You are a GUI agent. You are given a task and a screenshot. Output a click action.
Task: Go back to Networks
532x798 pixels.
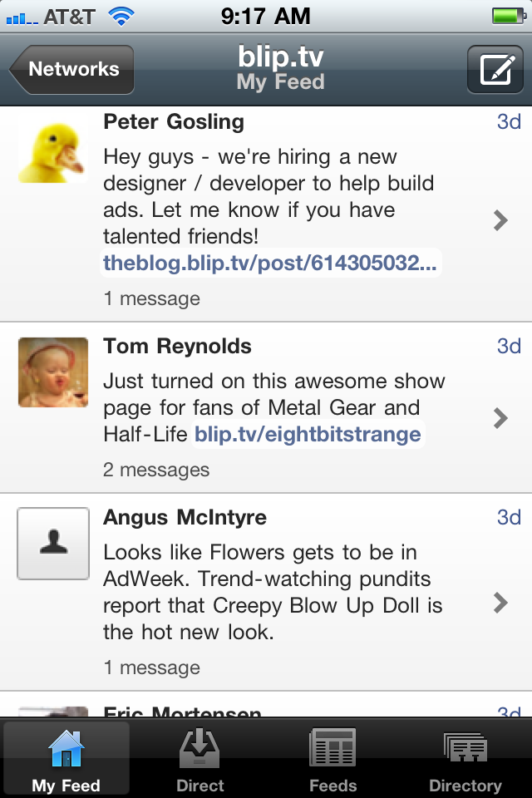click(73, 69)
